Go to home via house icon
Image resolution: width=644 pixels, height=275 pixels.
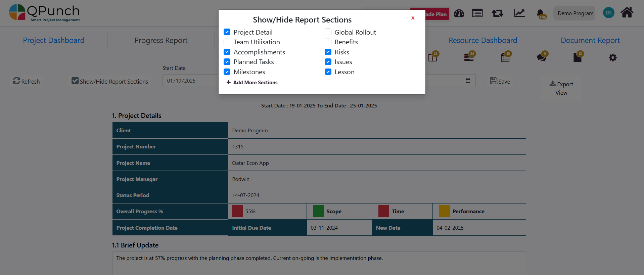coord(627,13)
